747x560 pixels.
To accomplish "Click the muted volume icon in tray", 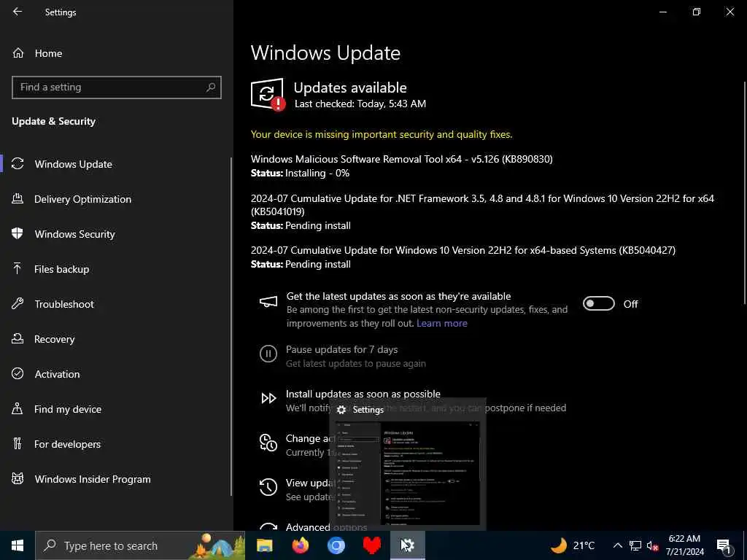I will (652, 545).
